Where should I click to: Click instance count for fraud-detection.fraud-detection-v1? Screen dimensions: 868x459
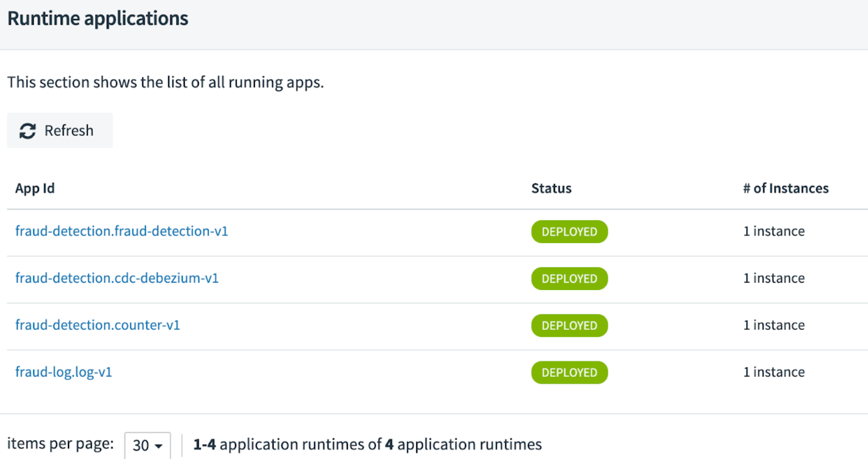click(x=774, y=231)
